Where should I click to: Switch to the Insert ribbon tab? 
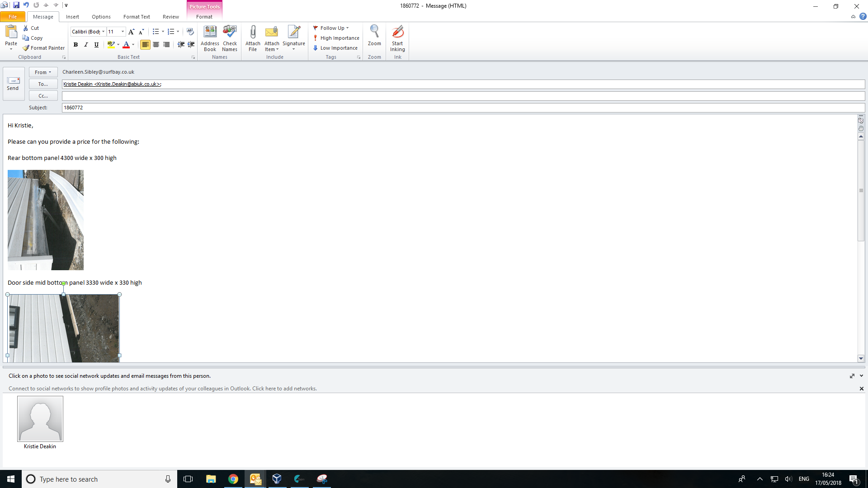[72, 17]
